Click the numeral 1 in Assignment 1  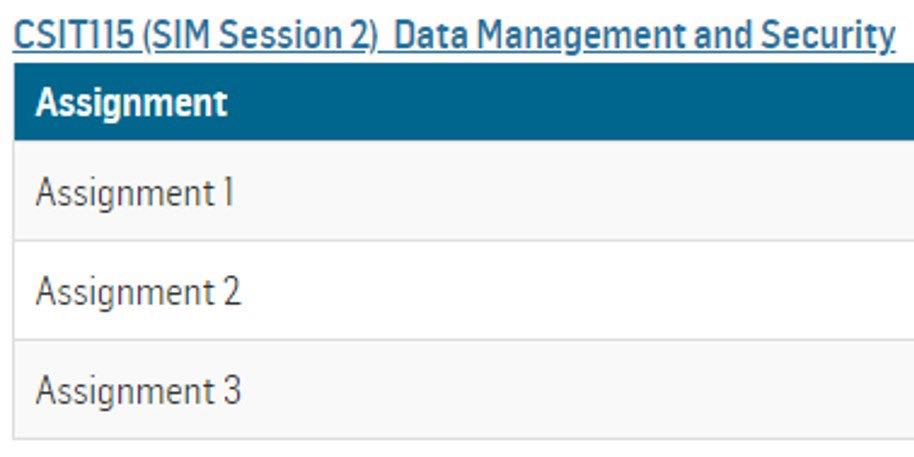228,192
